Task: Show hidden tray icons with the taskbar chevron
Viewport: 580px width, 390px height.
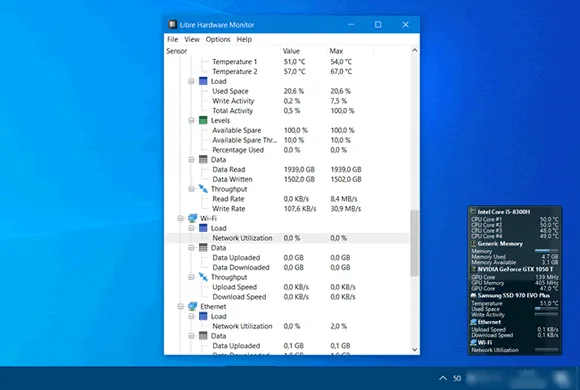Action: [442, 378]
